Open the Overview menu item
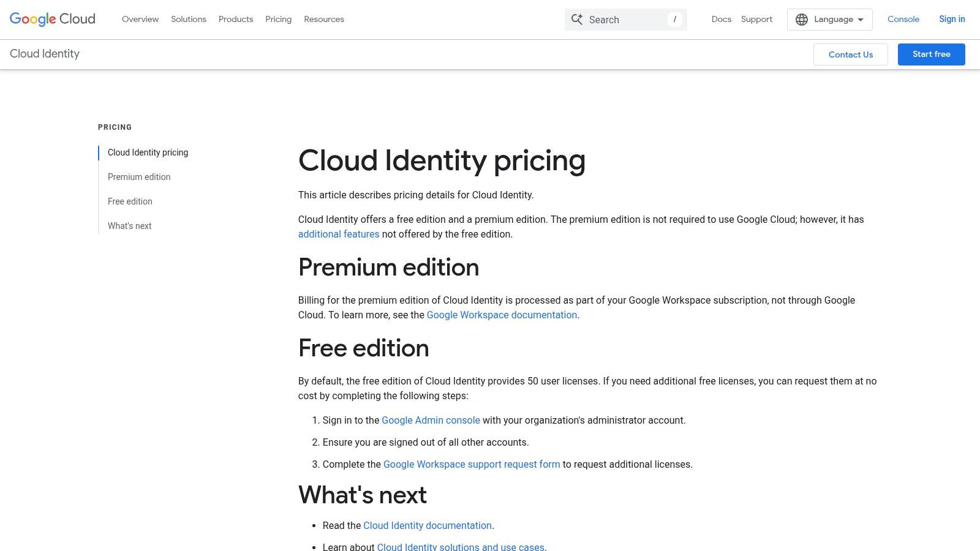This screenshot has height=551, width=980. (140, 19)
